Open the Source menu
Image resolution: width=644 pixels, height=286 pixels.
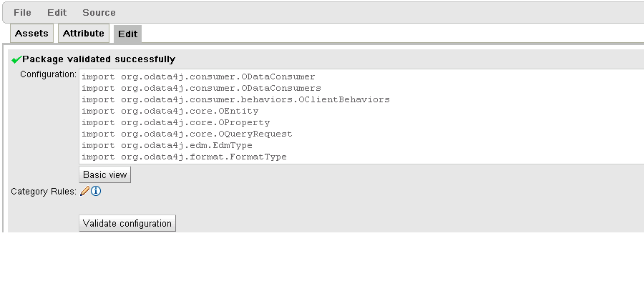coord(99,13)
